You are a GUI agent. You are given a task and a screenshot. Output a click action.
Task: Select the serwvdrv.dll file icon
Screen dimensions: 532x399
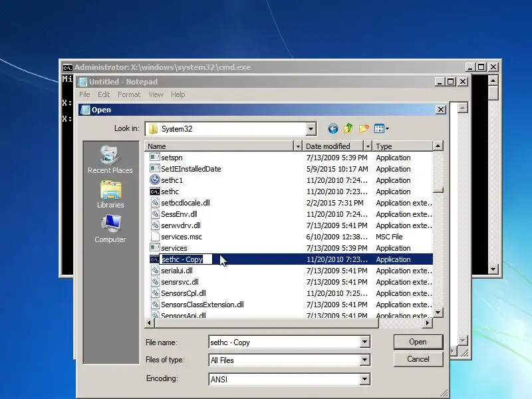[x=155, y=225]
